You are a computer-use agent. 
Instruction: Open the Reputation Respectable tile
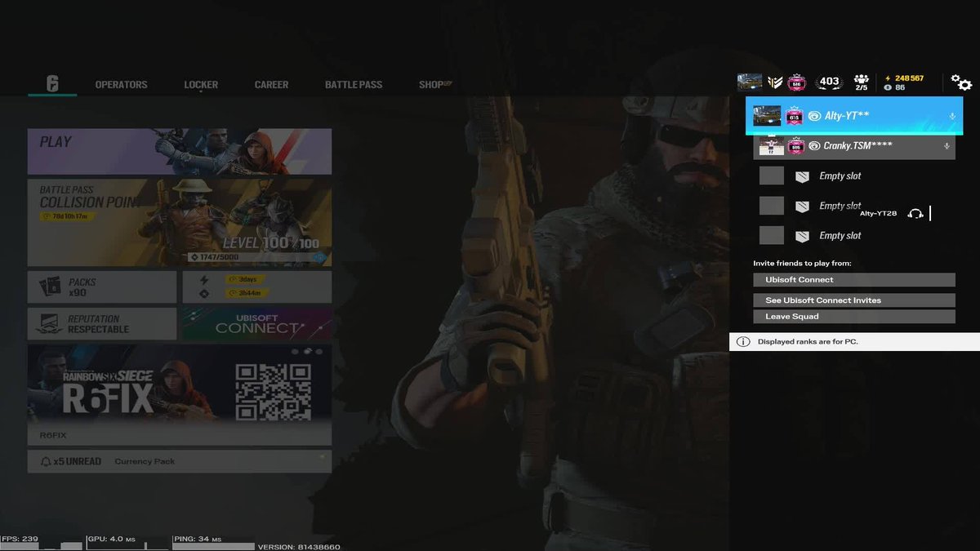(x=102, y=324)
